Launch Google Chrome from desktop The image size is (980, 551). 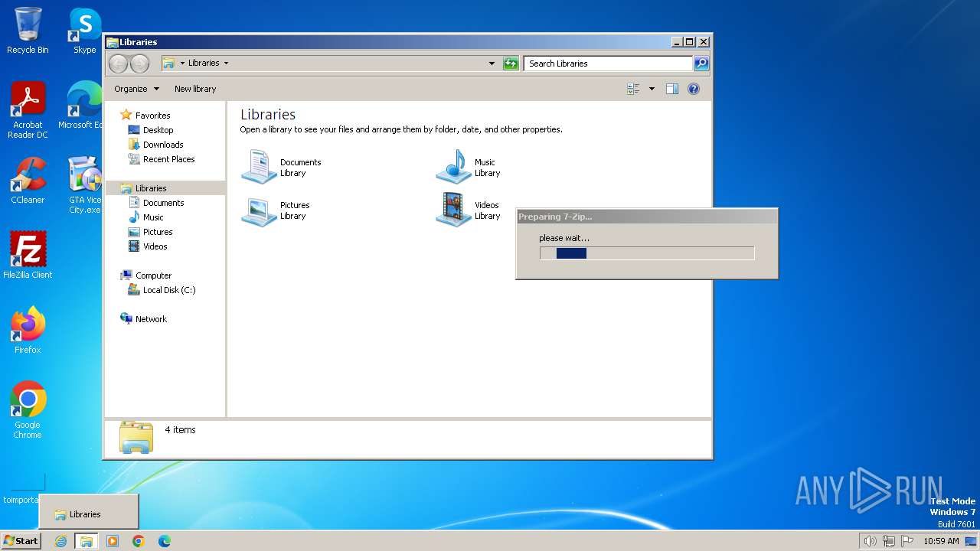[x=28, y=410]
